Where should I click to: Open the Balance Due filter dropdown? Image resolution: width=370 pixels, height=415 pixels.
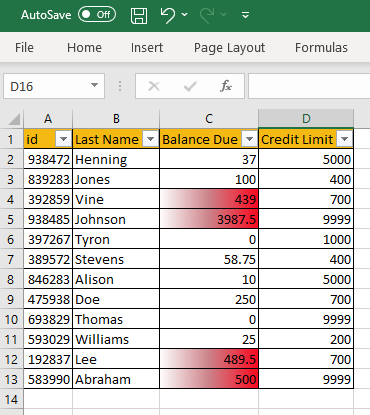(249, 139)
